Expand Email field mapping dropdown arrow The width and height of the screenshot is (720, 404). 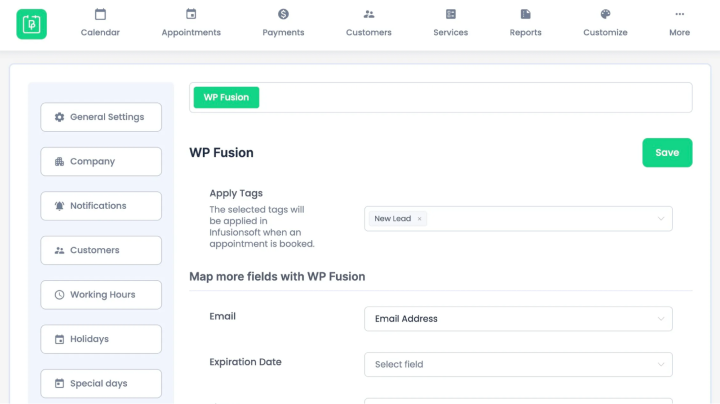tap(661, 319)
